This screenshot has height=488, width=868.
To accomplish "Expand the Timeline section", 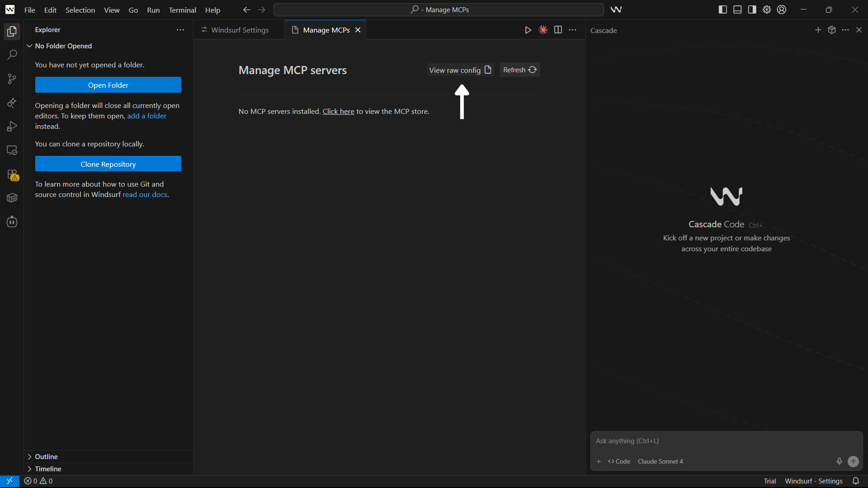I will (x=108, y=469).
